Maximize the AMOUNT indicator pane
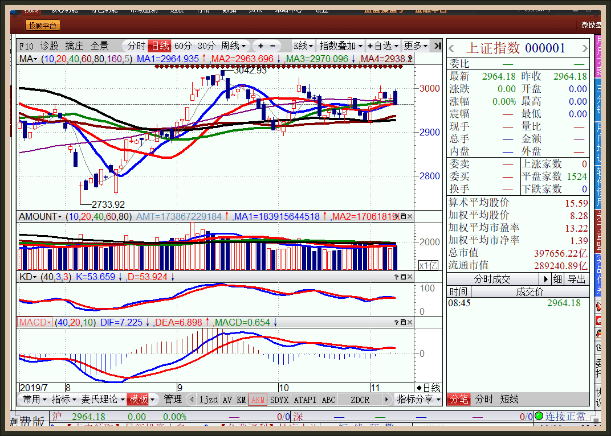 (404, 216)
